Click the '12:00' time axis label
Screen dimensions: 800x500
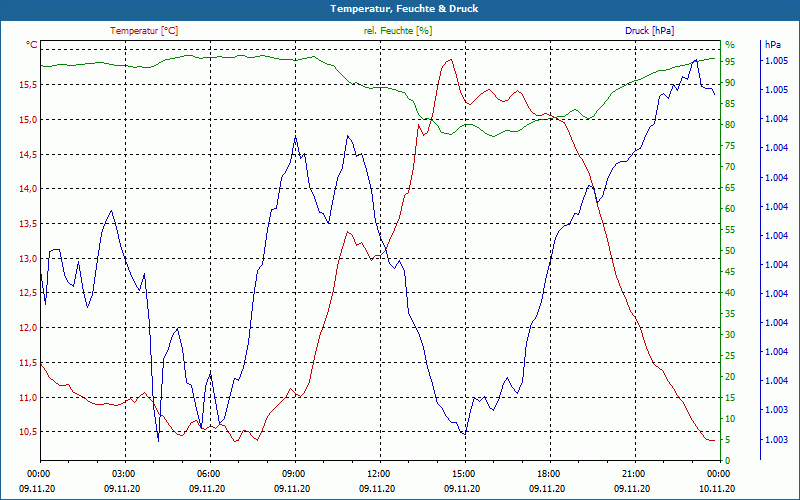coord(379,474)
